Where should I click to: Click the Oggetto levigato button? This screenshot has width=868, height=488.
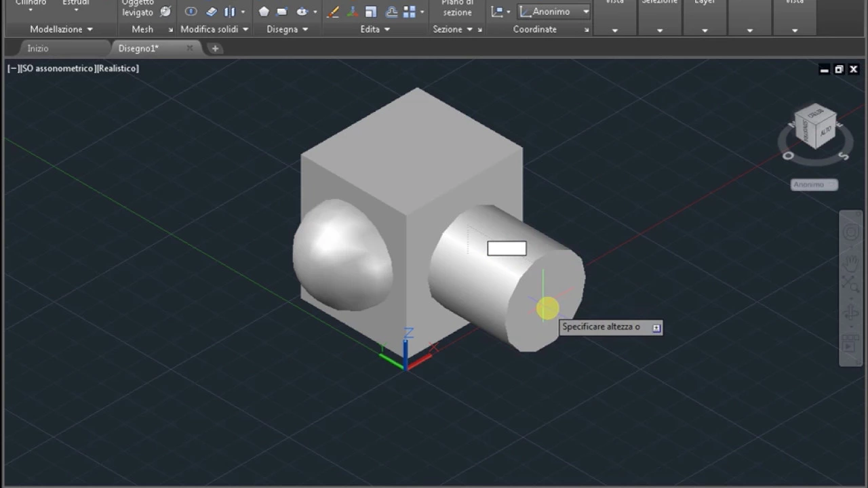[138, 8]
